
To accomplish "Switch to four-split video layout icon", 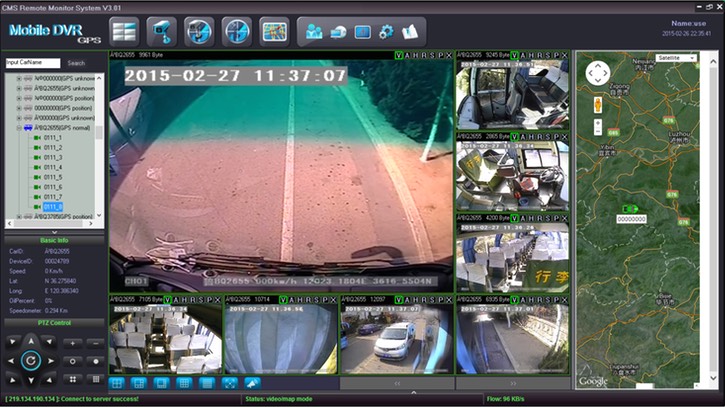I will coord(116,382).
